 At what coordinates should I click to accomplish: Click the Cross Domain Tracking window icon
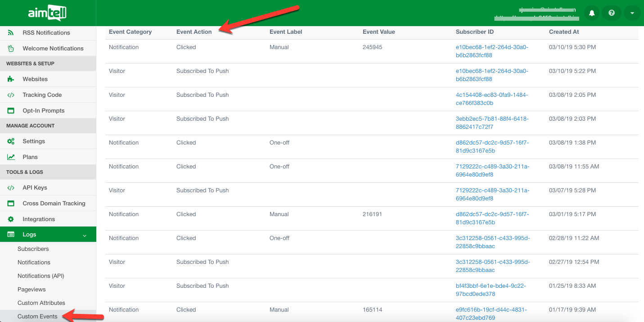pyautogui.click(x=11, y=204)
